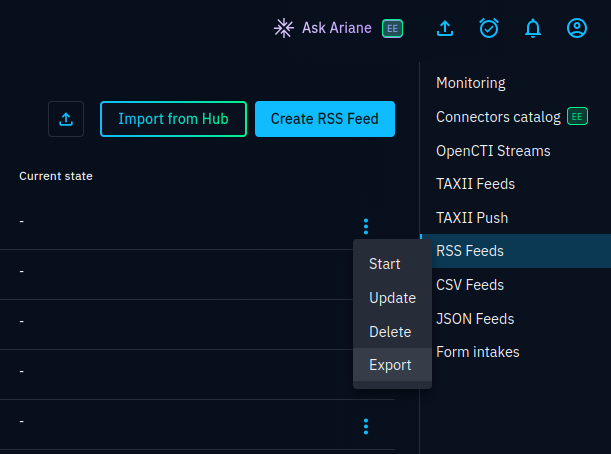Screen dimensions: 611x454
Task: Click Import from Hub button
Action: coord(173,119)
